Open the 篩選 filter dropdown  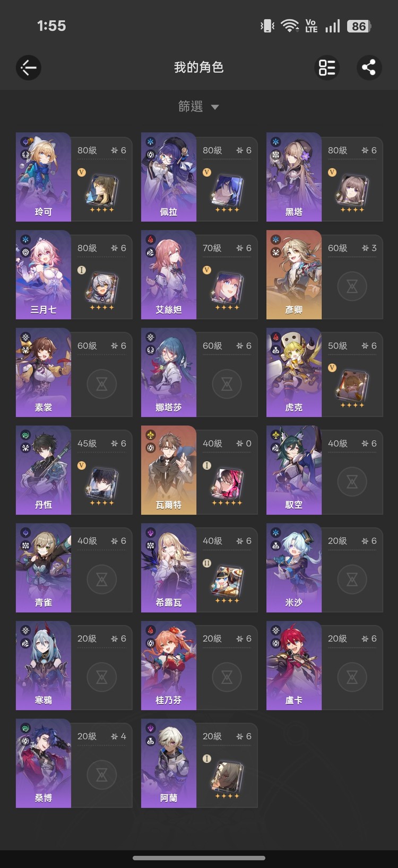[199, 107]
